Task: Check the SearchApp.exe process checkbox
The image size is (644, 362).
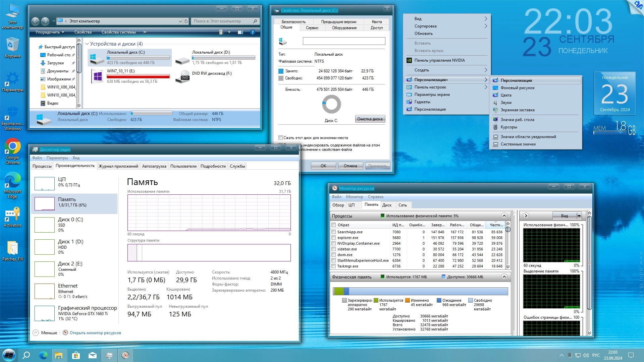Action: pos(333,232)
